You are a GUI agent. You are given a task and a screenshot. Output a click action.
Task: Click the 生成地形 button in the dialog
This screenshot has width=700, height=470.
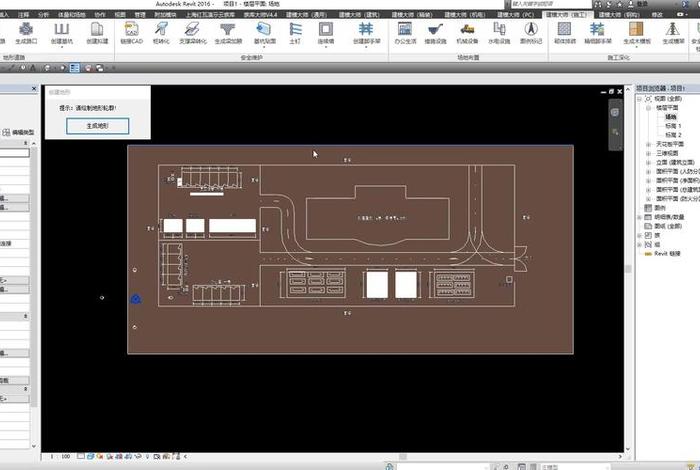point(97,126)
